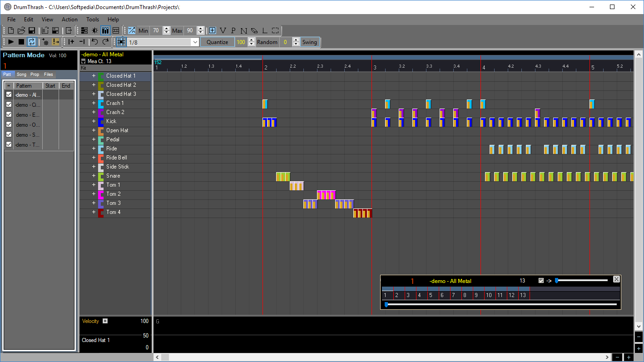The height and width of the screenshot is (362, 644).
Task: Expand the Kick track
Action: 94,121
